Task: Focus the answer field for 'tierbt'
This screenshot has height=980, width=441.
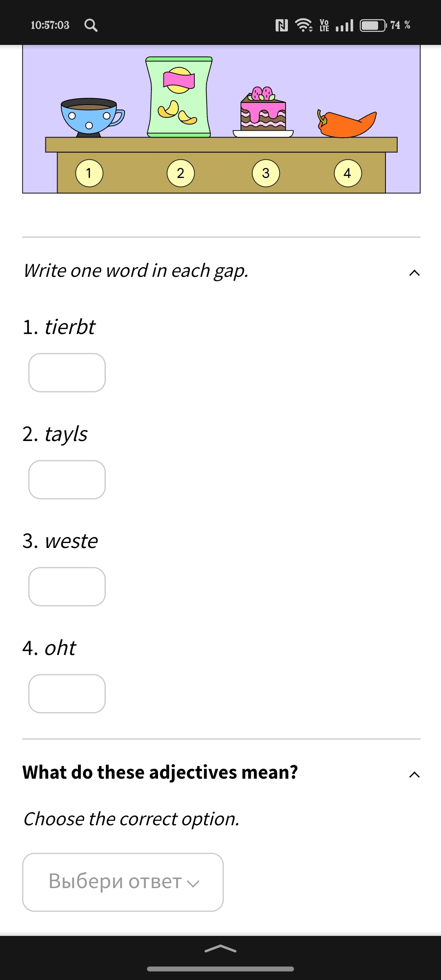Action: click(67, 373)
